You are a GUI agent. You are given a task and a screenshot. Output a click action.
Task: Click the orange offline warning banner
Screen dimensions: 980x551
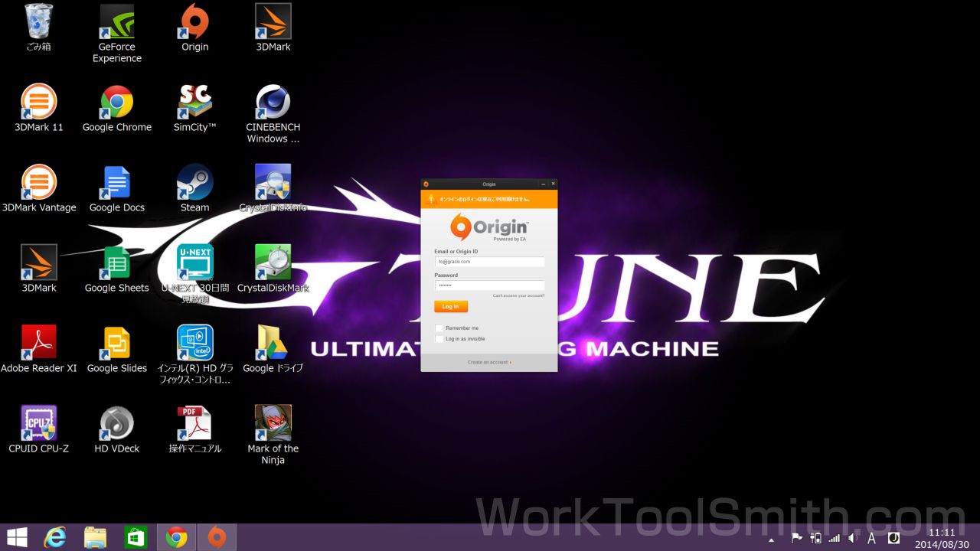(x=489, y=199)
